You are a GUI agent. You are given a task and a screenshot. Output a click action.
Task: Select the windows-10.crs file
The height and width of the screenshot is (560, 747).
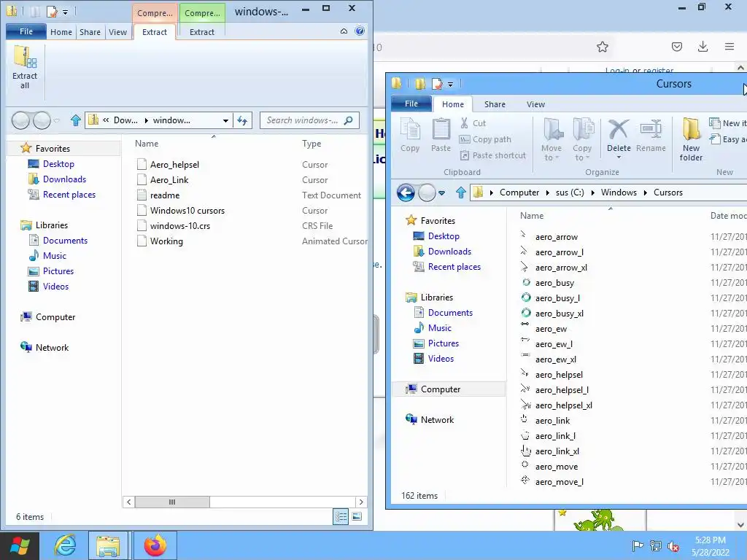179,226
